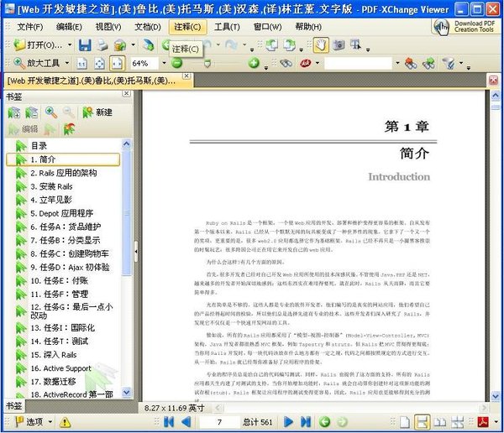
Task: Select single page layout
Action: pyautogui.click(x=404, y=422)
